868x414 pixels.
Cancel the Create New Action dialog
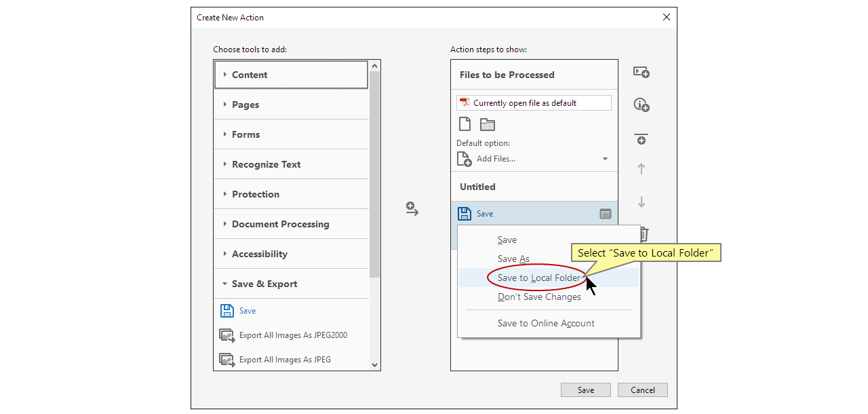tap(642, 390)
